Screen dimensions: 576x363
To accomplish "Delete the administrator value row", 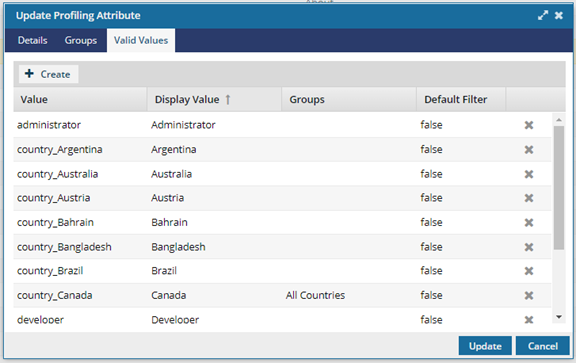I will point(529,125).
